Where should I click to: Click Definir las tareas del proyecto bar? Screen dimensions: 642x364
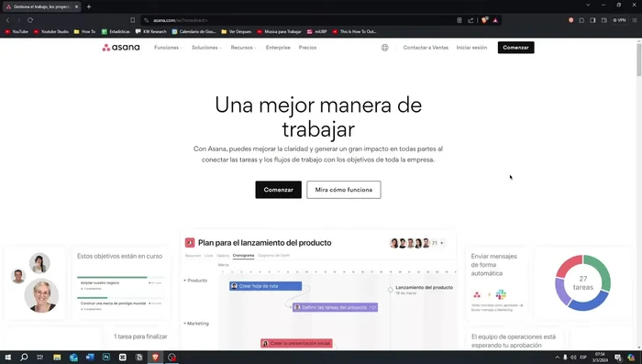pyautogui.click(x=336, y=307)
